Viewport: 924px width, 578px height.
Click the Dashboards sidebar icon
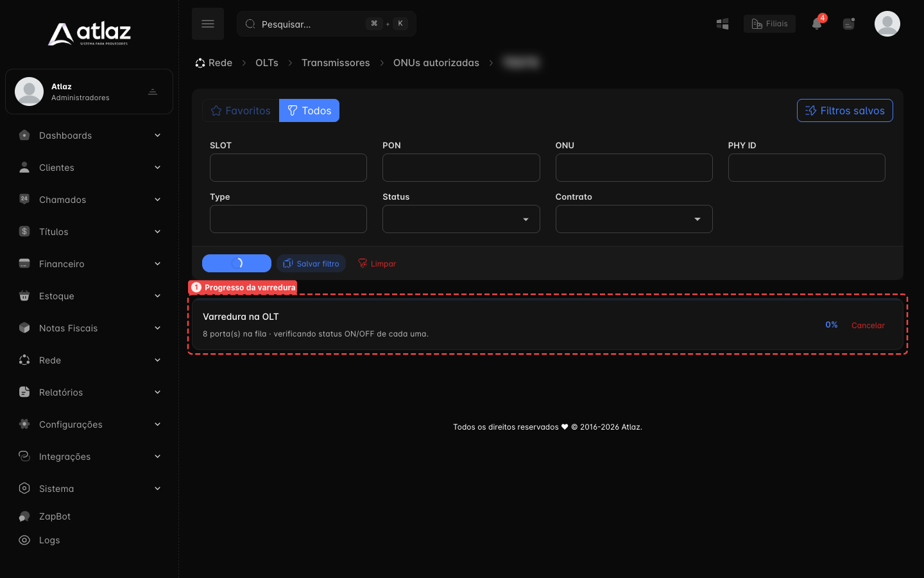point(24,135)
